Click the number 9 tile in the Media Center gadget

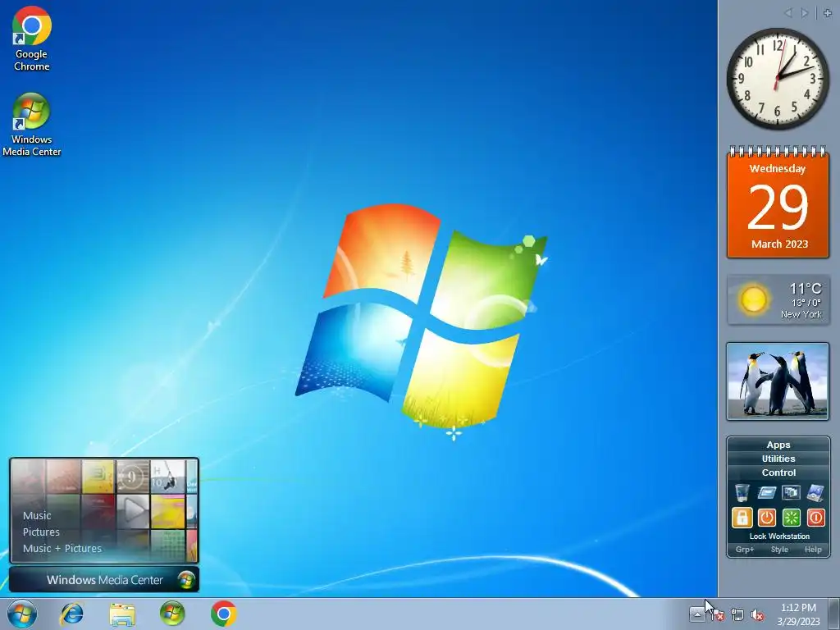click(132, 477)
